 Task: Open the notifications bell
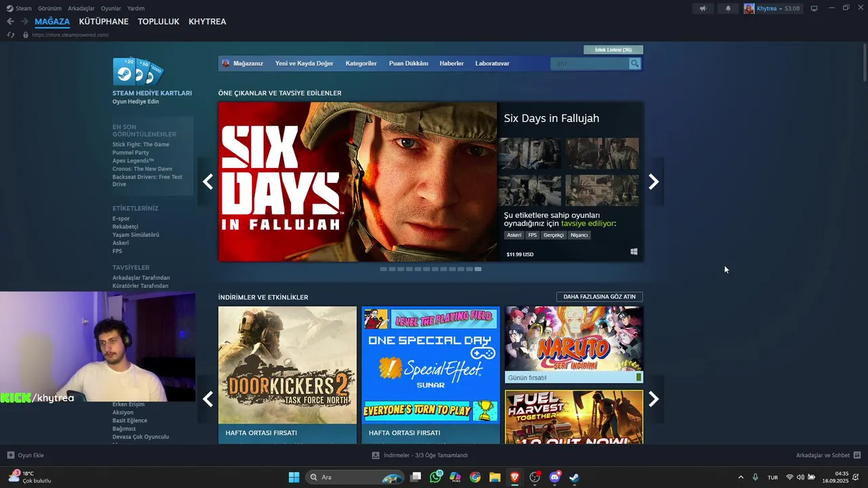728,8
